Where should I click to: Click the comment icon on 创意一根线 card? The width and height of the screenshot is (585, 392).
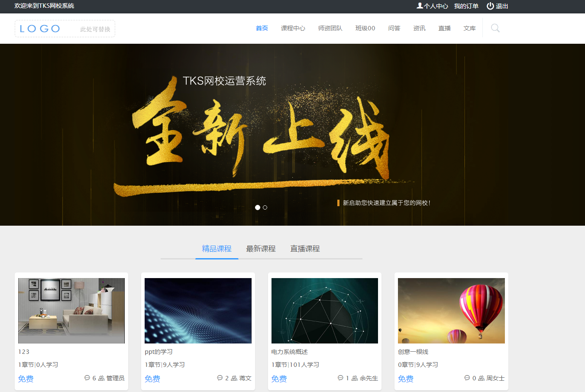click(467, 378)
